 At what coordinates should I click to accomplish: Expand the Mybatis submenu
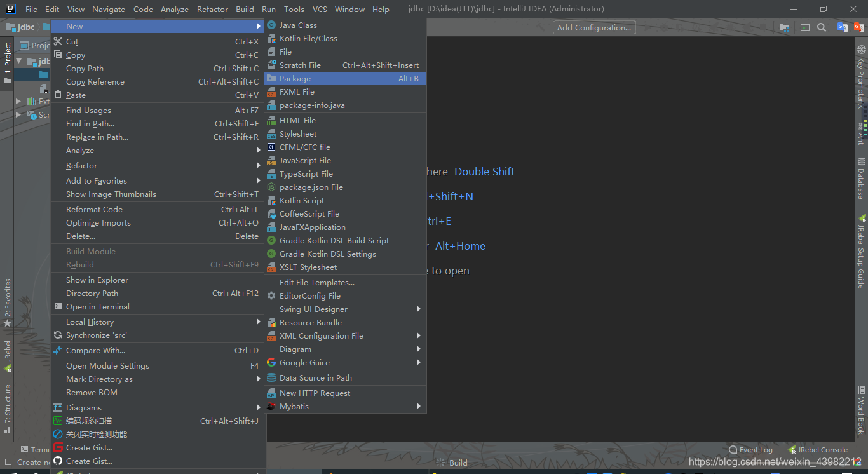pyautogui.click(x=345, y=406)
